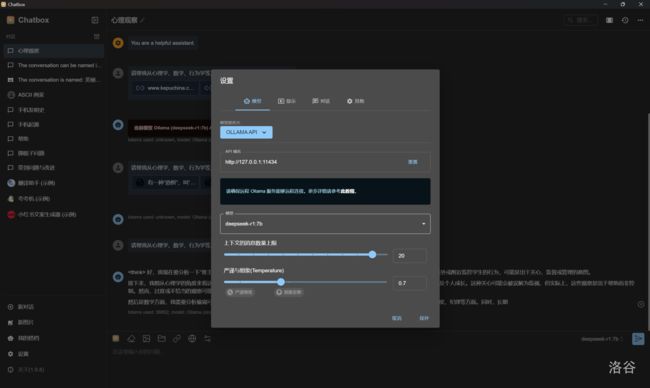650x388 pixels.
Task: Click the 'You are a helpful assistant' message
Action: [x=162, y=43]
